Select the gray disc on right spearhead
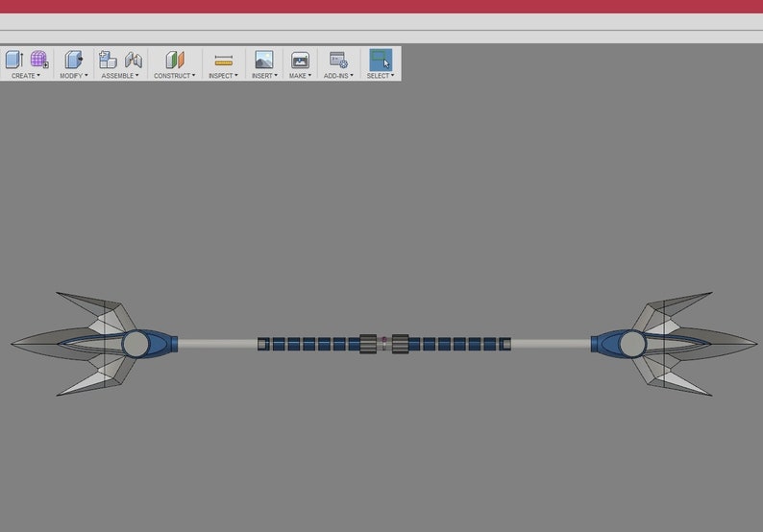763x532 pixels. pyautogui.click(x=632, y=344)
